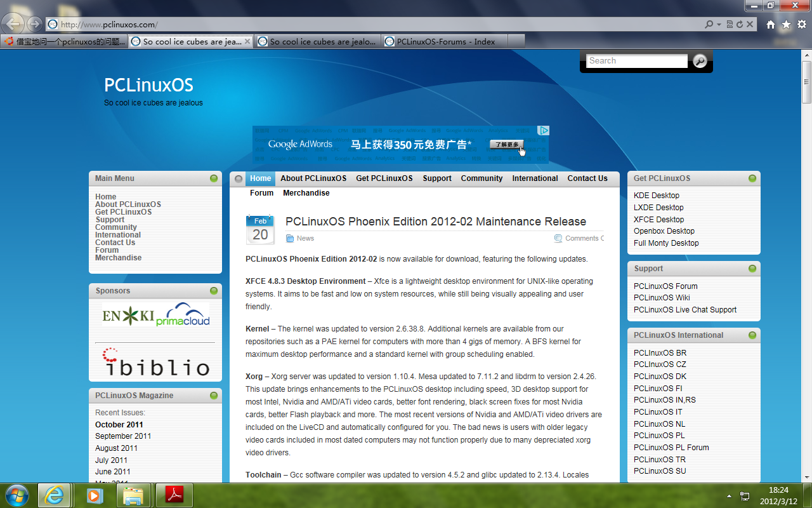812x508 pixels.
Task: Open International in the top navigation bar
Action: coord(535,178)
